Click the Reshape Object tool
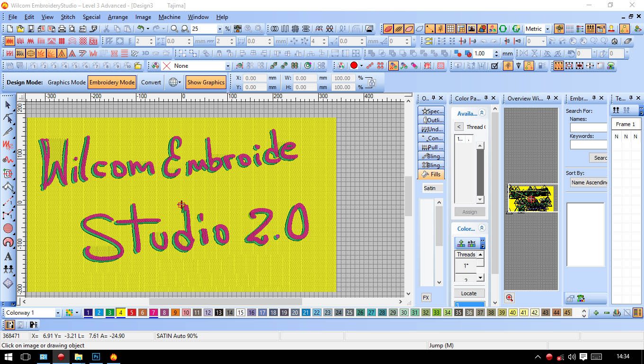This screenshot has height=364, width=644. [x=8, y=118]
